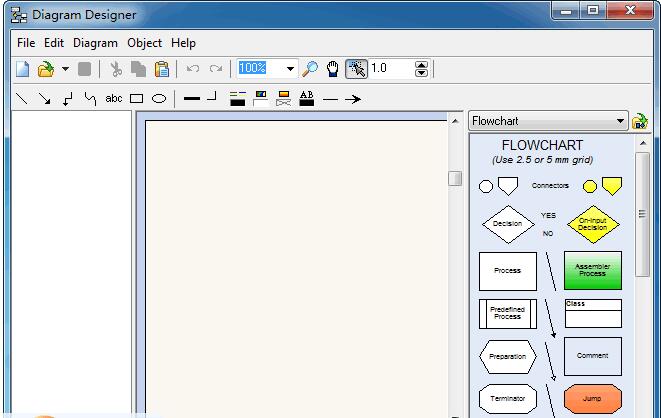Click the orange Jump shape
This screenshot has height=418, width=661.
pyautogui.click(x=592, y=398)
